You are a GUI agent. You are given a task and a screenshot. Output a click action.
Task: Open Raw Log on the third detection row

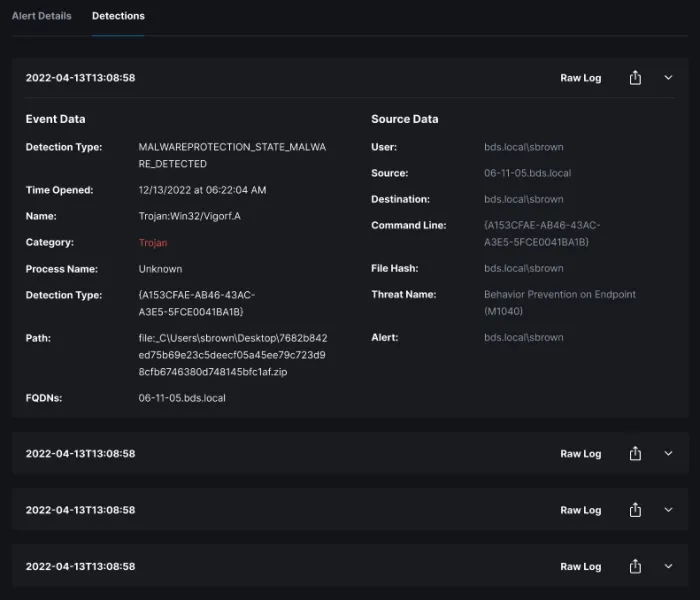[x=580, y=510]
